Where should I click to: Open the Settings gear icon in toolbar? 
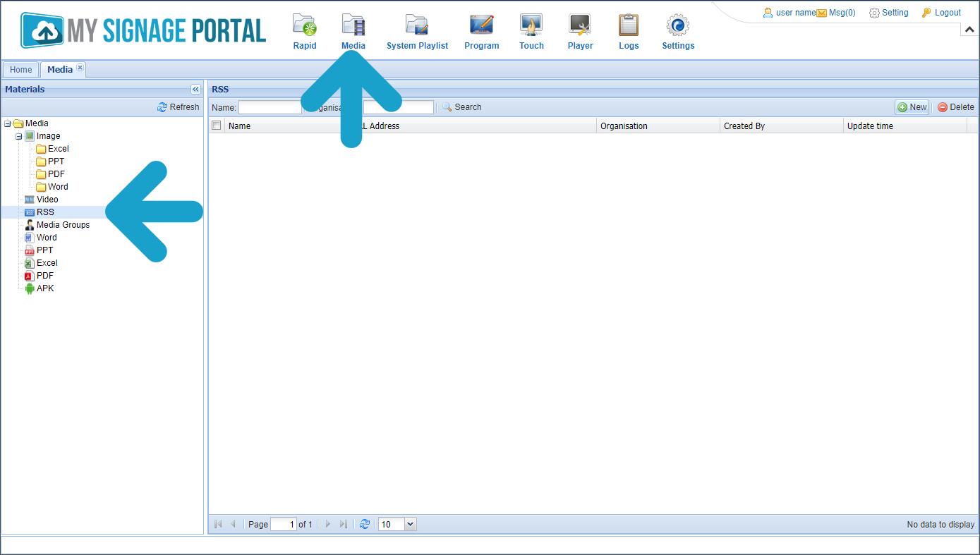(678, 25)
